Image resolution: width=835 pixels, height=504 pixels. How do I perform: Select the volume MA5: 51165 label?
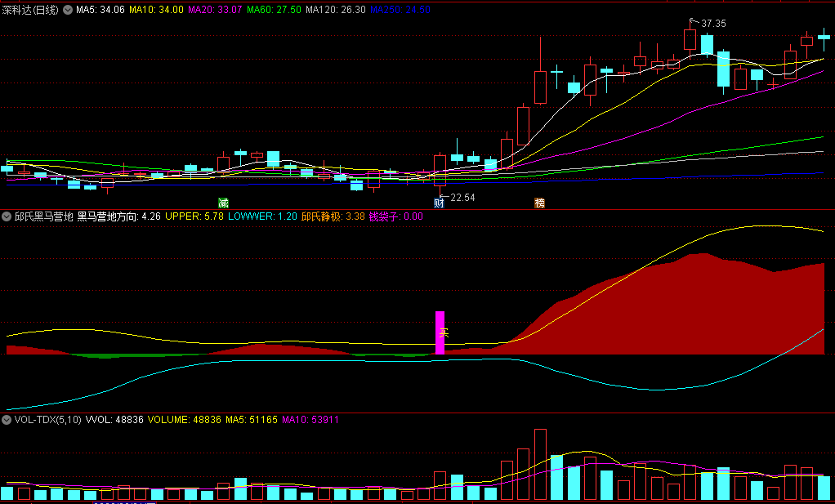pyautogui.click(x=252, y=419)
